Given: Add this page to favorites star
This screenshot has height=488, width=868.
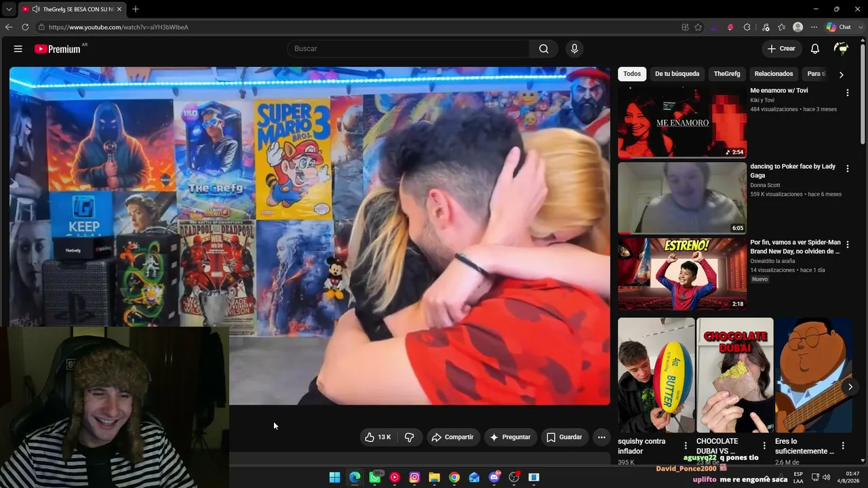Looking at the screenshot, I should 698,27.
